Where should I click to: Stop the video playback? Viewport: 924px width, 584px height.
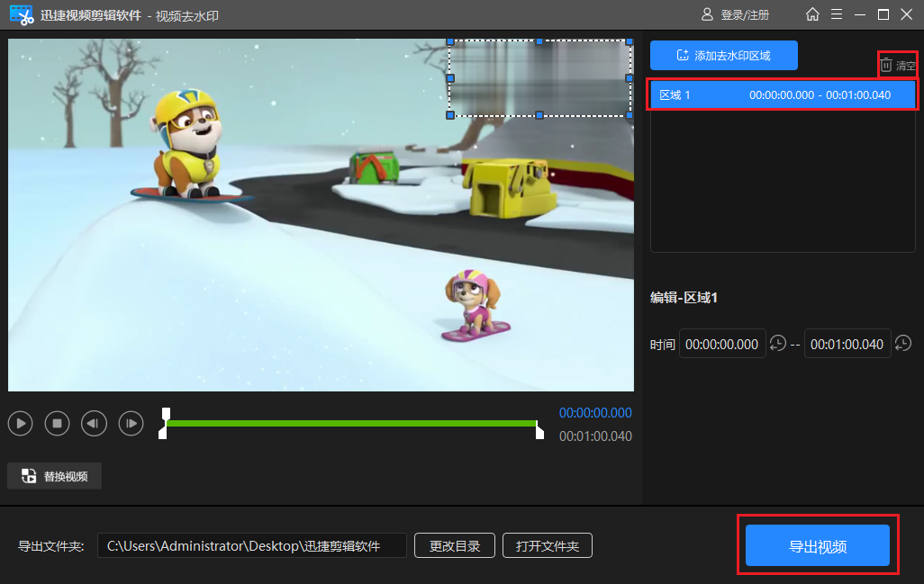[57, 423]
